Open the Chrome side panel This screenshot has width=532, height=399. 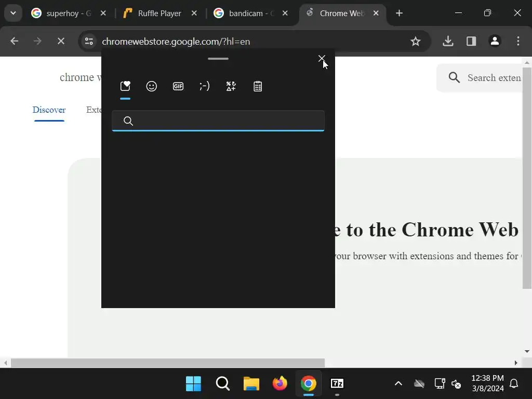(x=471, y=42)
